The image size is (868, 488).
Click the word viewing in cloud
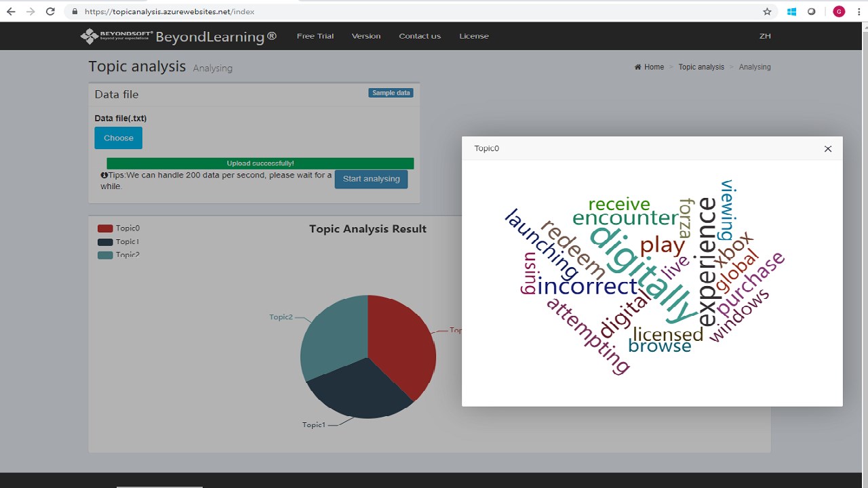coord(726,209)
